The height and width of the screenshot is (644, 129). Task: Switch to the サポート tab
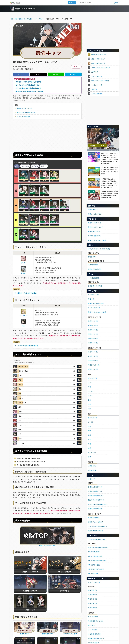coord(44,166)
